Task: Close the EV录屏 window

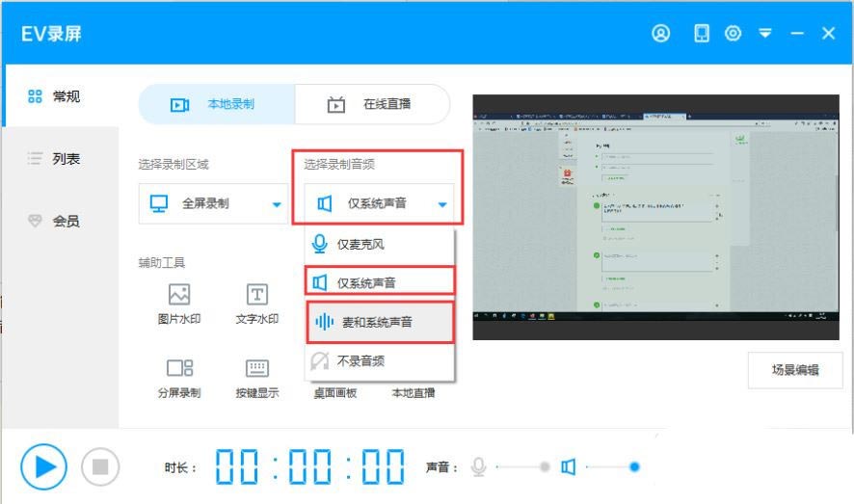Action: click(x=828, y=33)
